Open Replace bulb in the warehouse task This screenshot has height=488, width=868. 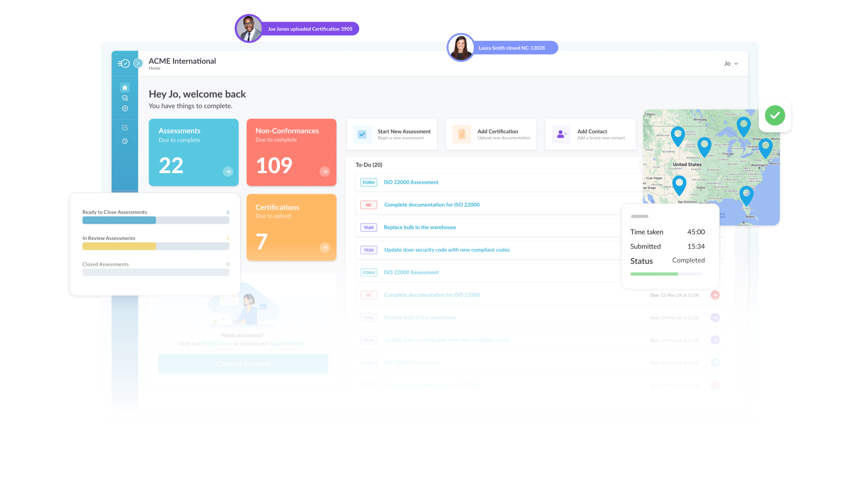(419, 227)
